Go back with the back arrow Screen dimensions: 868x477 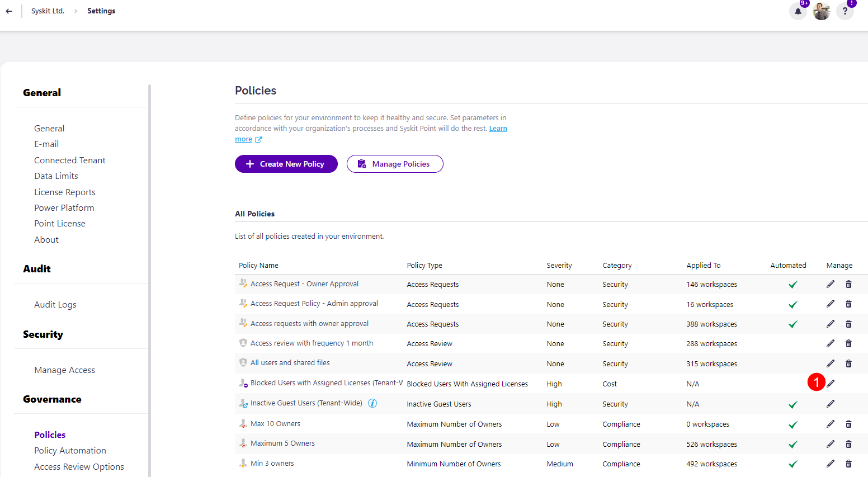click(x=9, y=11)
